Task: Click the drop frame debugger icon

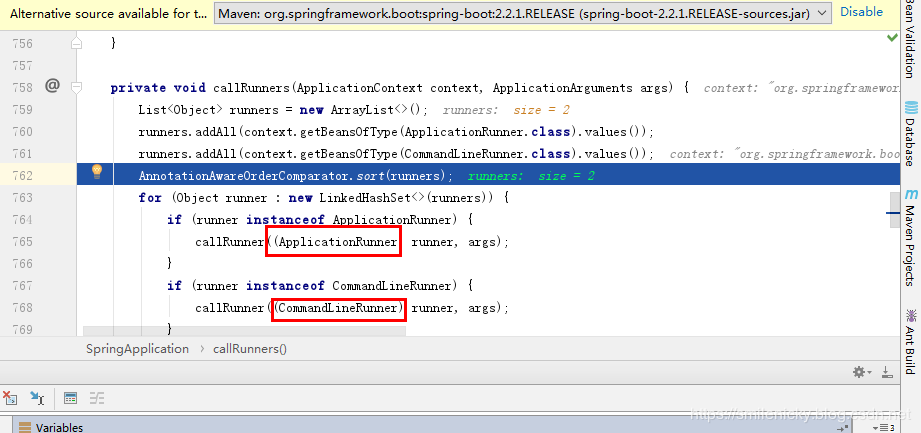Action: 10,398
